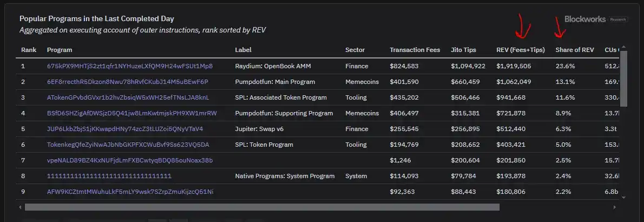
Task: Open the Raydium program address 675kPX9MHTjS link
Action: 130,66
